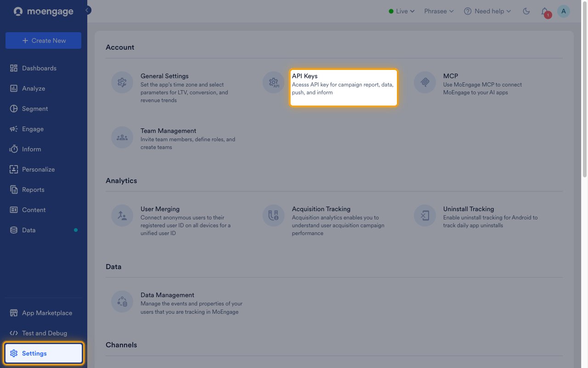The image size is (588, 368).
Task: Click the MCP icon
Action: click(x=425, y=83)
